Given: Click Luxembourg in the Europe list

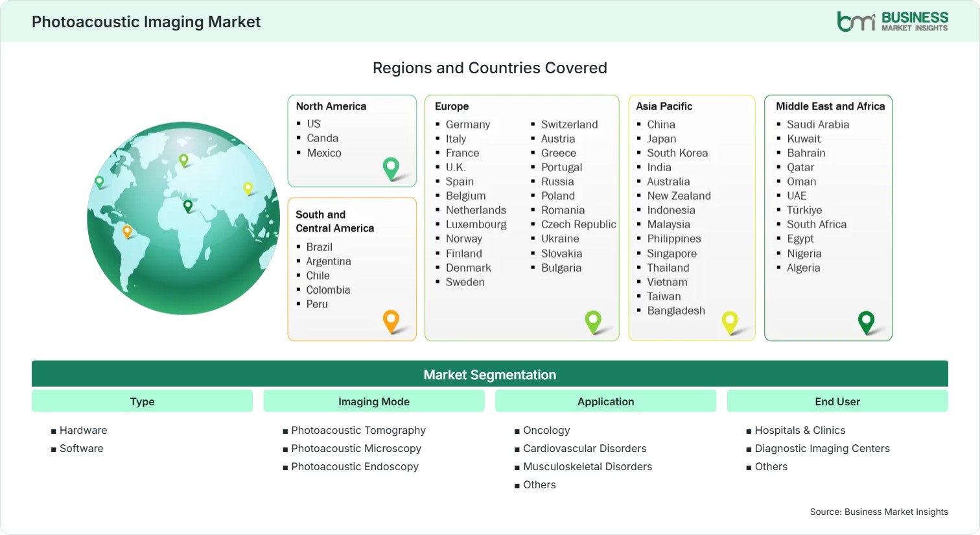Looking at the screenshot, I should click(x=476, y=224).
